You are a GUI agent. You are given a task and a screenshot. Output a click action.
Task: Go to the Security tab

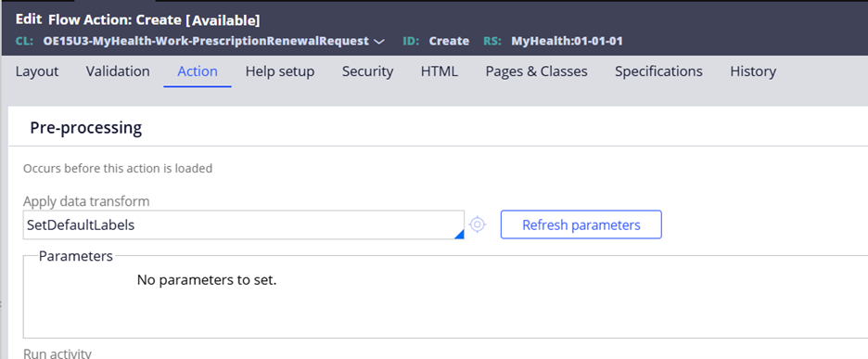coord(367,71)
